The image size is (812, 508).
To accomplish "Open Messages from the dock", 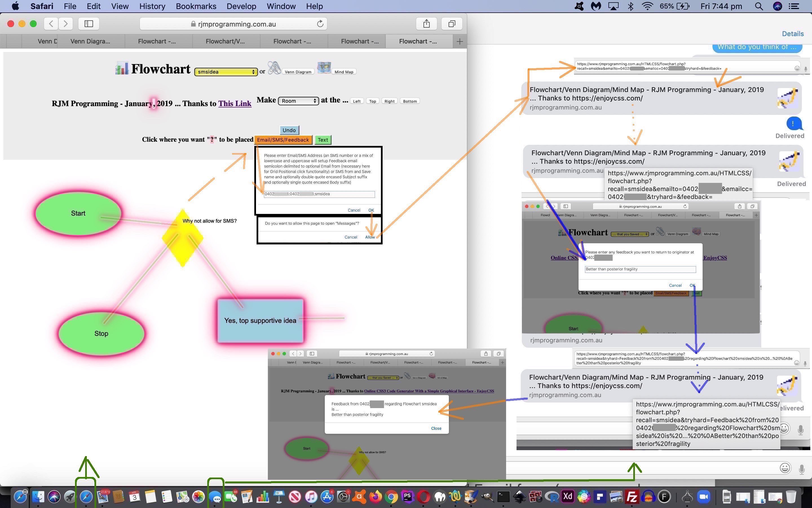I will (x=215, y=497).
